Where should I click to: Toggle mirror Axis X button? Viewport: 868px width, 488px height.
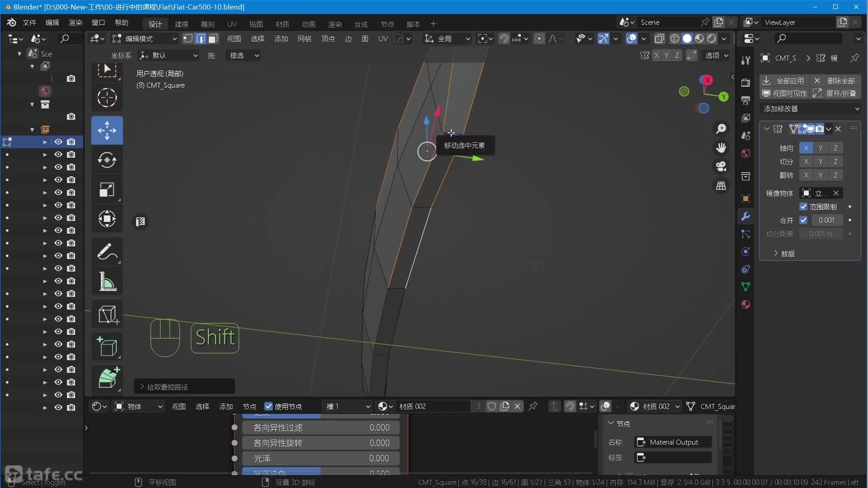click(x=806, y=148)
